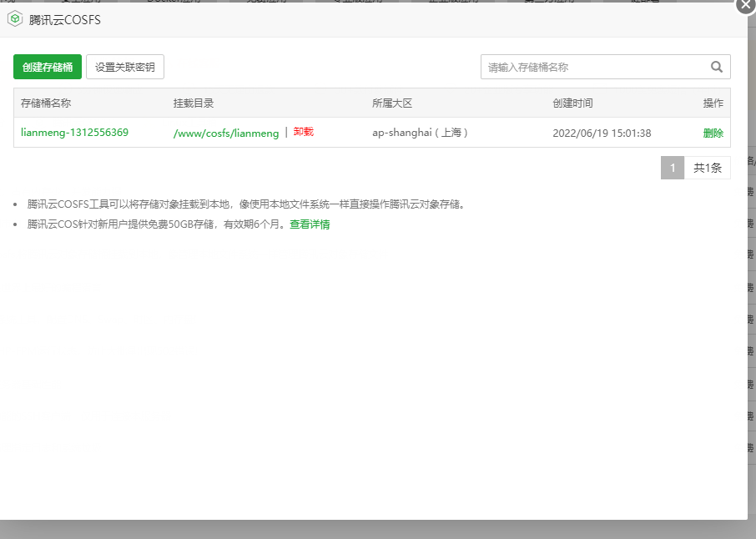
Task: Click the 腾讯云COSFS dialog title text
Action: pos(64,20)
